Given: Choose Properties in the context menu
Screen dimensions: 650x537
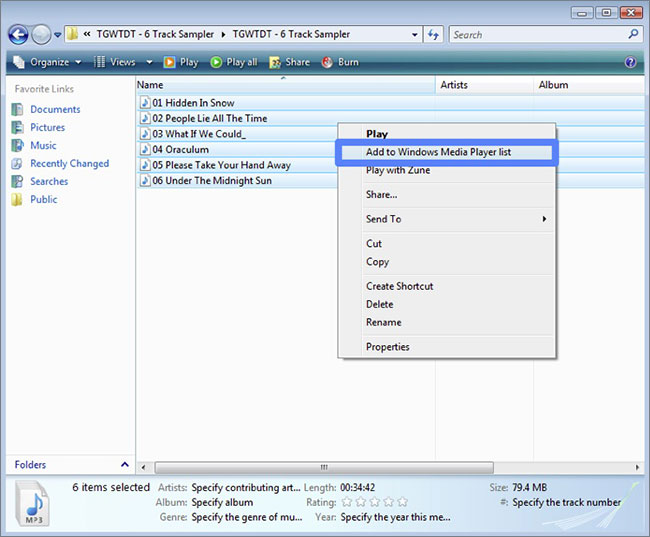Looking at the screenshot, I should click(x=387, y=347).
